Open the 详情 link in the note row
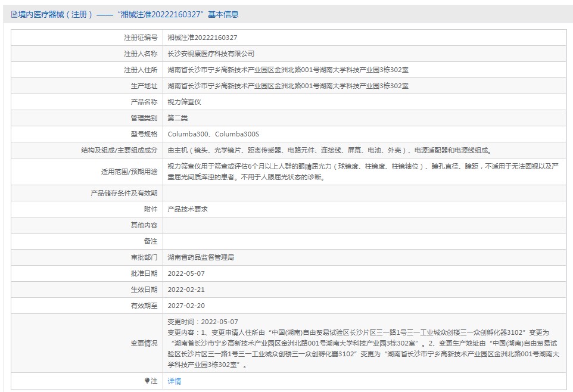This screenshot has width=573, height=392. (x=174, y=381)
